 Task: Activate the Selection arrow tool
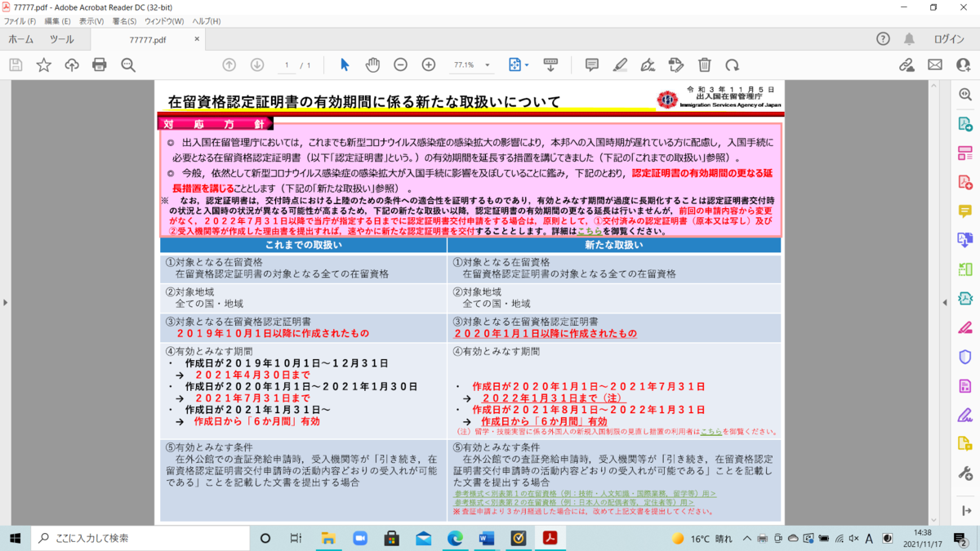(345, 64)
